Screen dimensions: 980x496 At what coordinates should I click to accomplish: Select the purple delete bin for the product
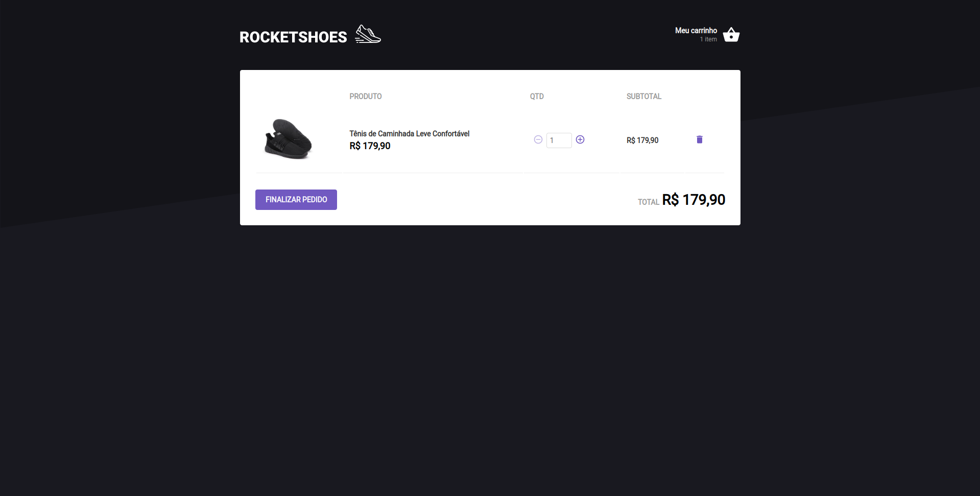700,139
